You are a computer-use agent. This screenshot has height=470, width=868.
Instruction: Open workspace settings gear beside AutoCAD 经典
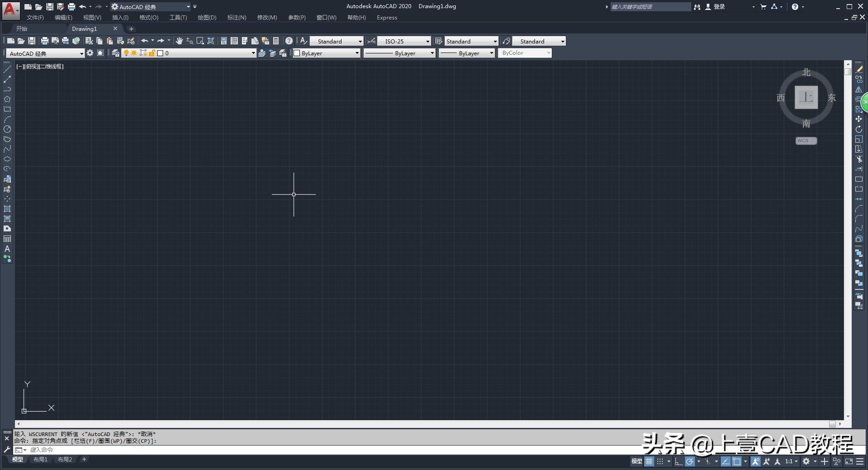(90, 53)
